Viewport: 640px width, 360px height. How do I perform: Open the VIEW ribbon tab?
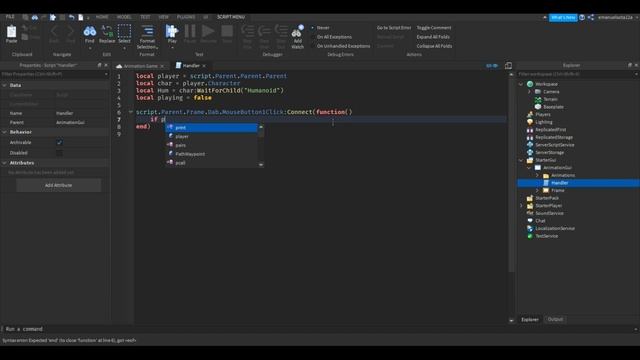pyautogui.click(x=163, y=17)
